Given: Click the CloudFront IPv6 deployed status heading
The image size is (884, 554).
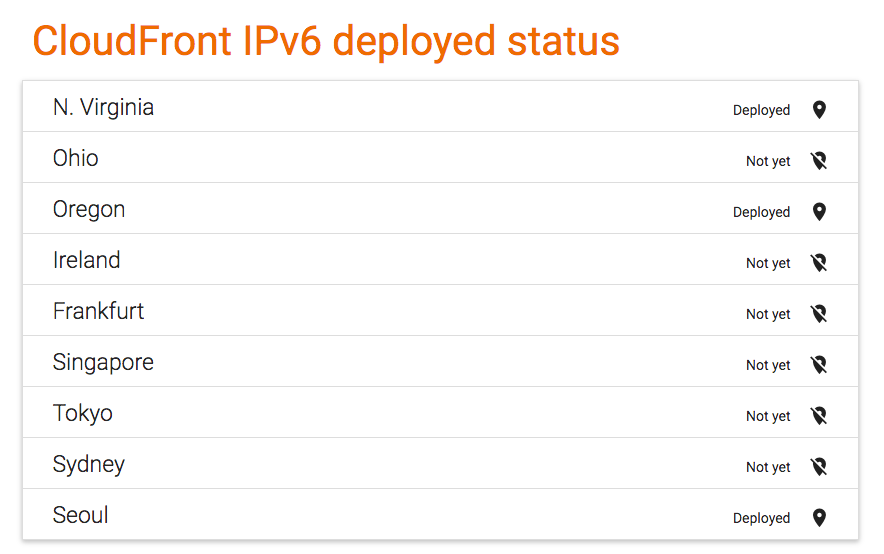Looking at the screenshot, I should pyautogui.click(x=326, y=42).
